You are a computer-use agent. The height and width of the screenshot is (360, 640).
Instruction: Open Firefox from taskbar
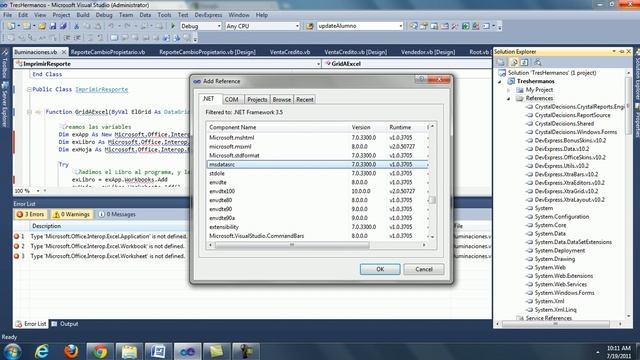pos(71,351)
